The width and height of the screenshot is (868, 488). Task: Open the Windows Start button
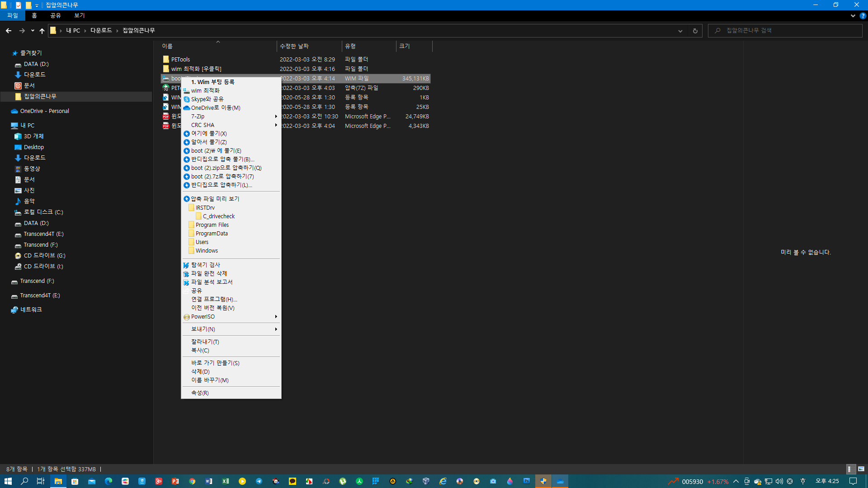click(x=8, y=481)
